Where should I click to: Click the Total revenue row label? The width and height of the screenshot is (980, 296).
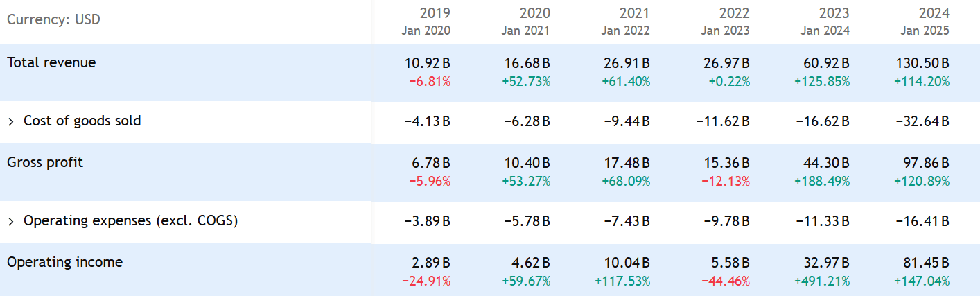pyautogui.click(x=51, y=62)
